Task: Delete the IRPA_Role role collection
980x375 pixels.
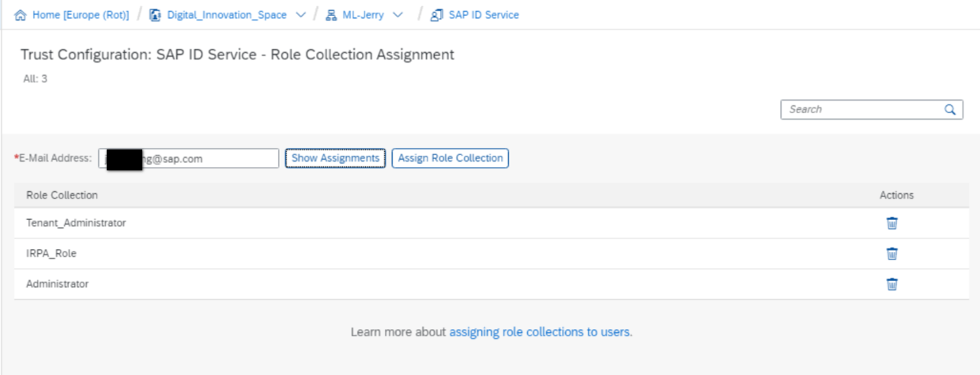Action: pos(891,254)
